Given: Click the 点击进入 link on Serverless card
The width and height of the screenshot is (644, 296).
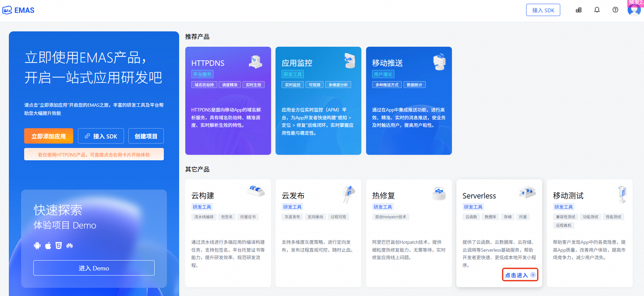Looking at the screenshot, I should tap(516, 275).
